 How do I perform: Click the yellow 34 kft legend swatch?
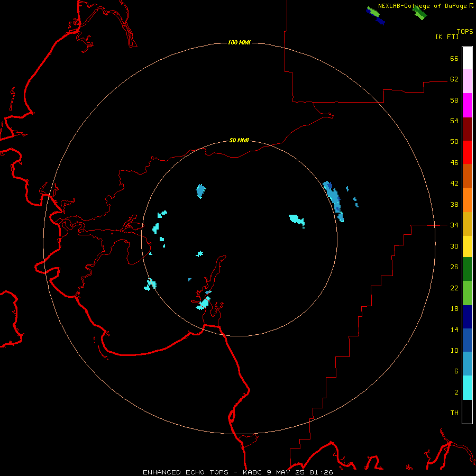coord(467,246)
